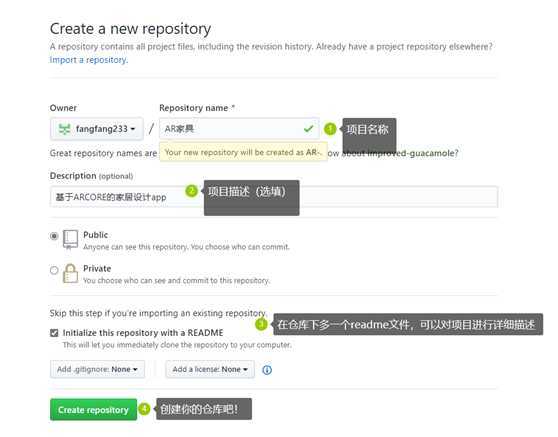Click 'You choose who can see and commit' text
Viewport: 558px width, 437px height.
pyautogui.click(x=177, y=280)
